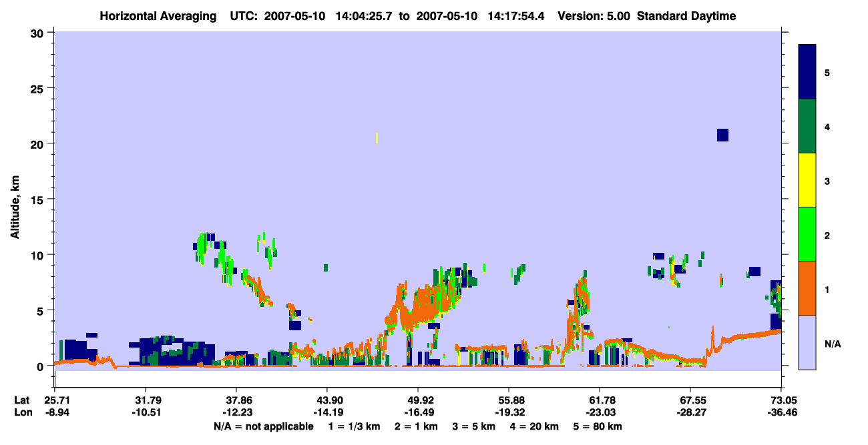Click longitude value -10.51
Viewport: 868px width, 445px height.
145,413
